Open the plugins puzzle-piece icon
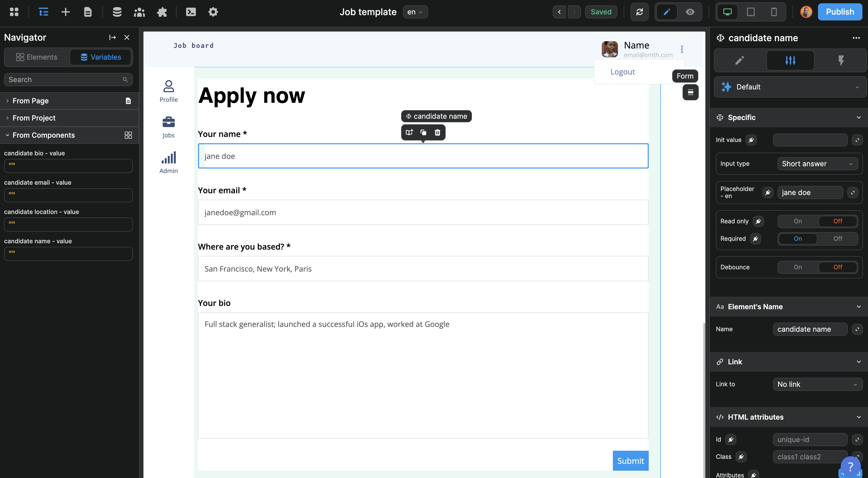Screen dimensions: 868x478 [162, 12]
